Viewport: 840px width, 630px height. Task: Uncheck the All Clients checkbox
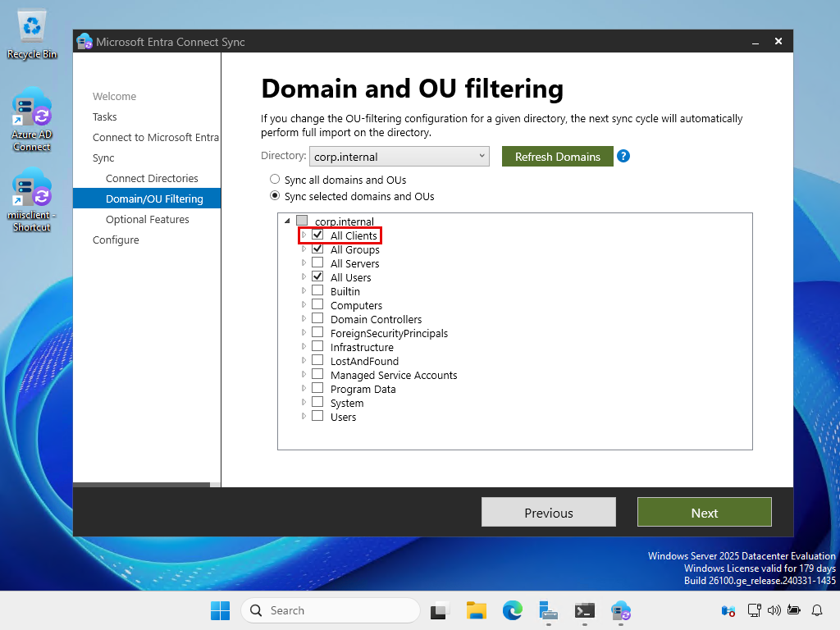[x=317, y=235]
